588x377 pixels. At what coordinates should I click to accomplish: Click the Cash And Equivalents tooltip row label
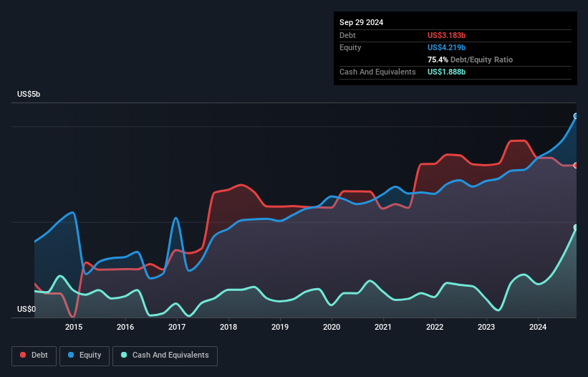click(377, 72)
